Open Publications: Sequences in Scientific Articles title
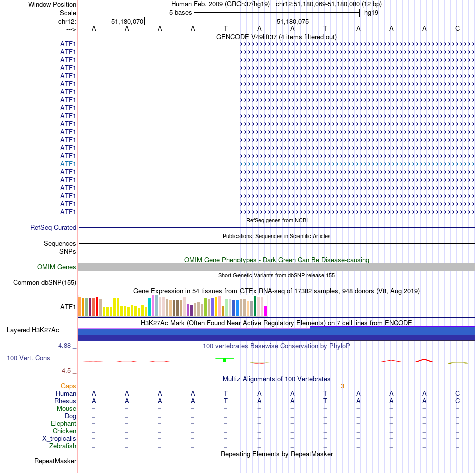Screen dimensions: 476x473 pyautogui.click(x=277, y=236)
